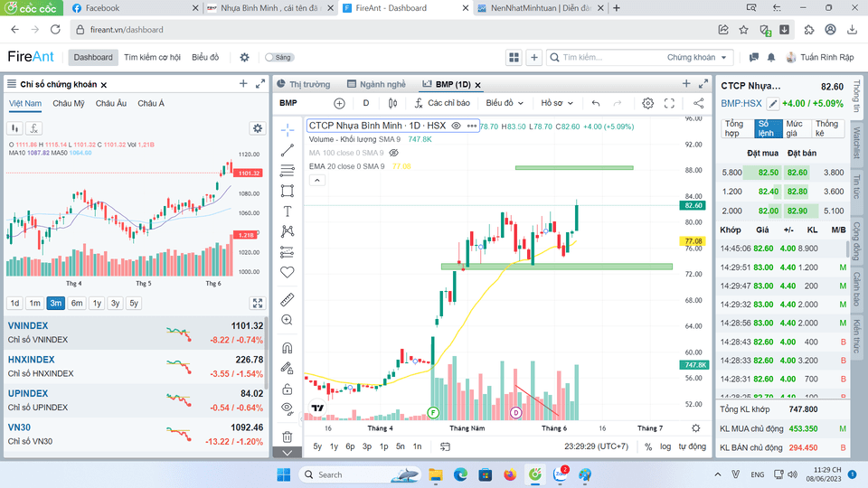Select the Text annotation tool
Screen dimensions: 868x488
tap(288, 211)
